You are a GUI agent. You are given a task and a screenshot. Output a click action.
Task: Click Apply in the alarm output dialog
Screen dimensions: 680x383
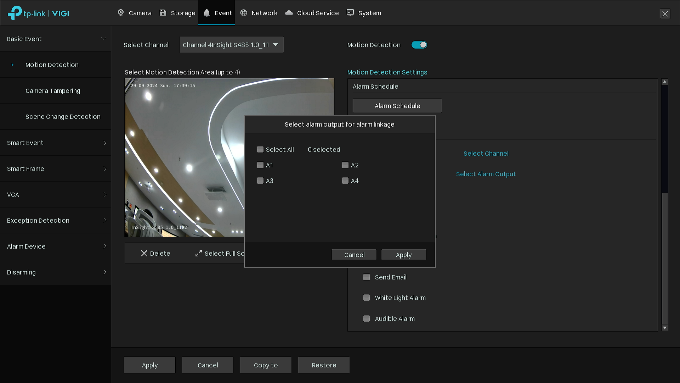(403, 255)
